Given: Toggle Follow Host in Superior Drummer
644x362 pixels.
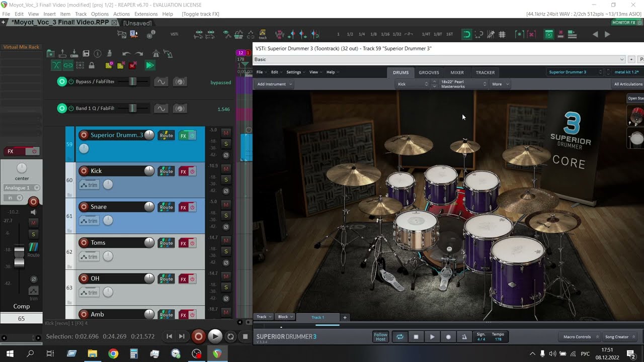Looking at the screenshot, I should pos(380,337).
